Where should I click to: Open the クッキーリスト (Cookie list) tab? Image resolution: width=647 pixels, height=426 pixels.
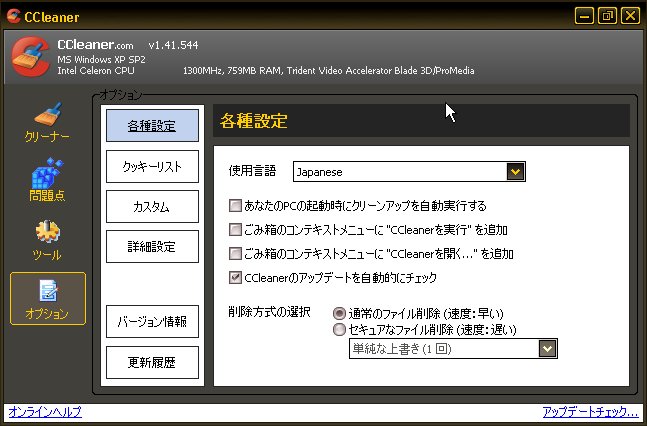tap(152, 166)
